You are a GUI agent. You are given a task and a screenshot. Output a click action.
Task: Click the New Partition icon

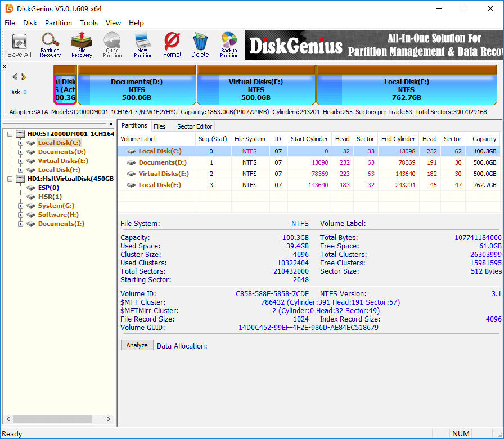tap(143, 44)
